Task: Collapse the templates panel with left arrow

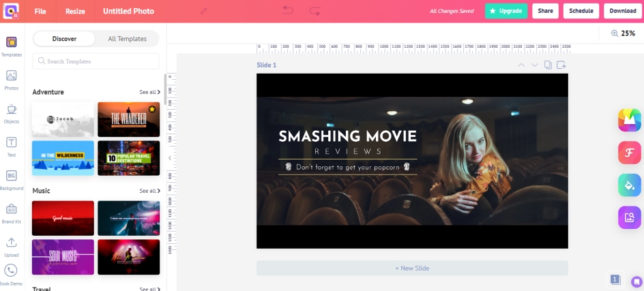Action: [170, 158]
